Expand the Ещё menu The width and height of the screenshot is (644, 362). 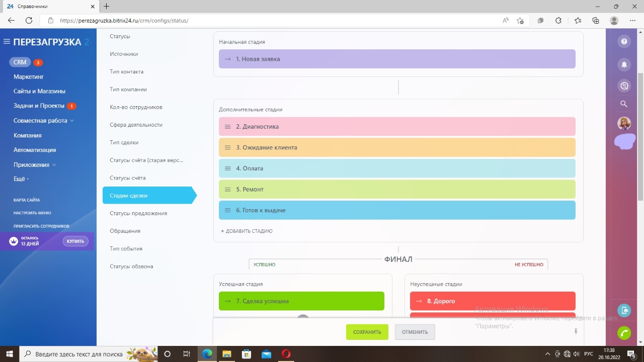point(21,179)
